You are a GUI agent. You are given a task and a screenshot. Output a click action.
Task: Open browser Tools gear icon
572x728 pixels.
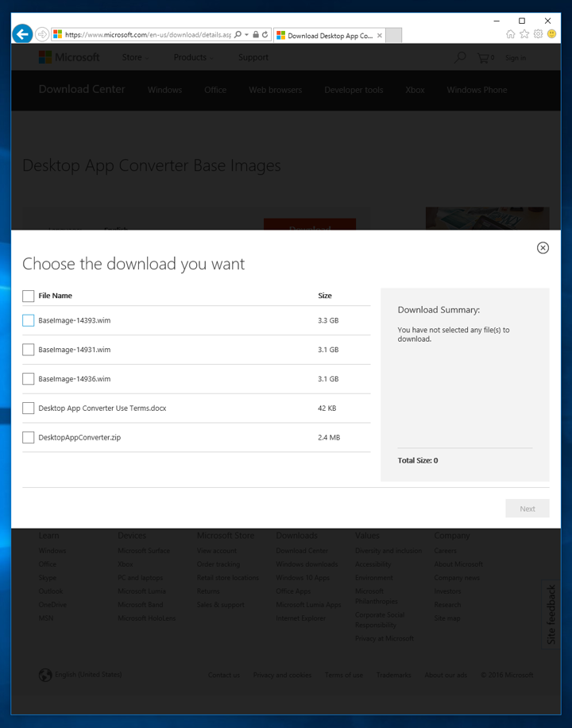538,34
